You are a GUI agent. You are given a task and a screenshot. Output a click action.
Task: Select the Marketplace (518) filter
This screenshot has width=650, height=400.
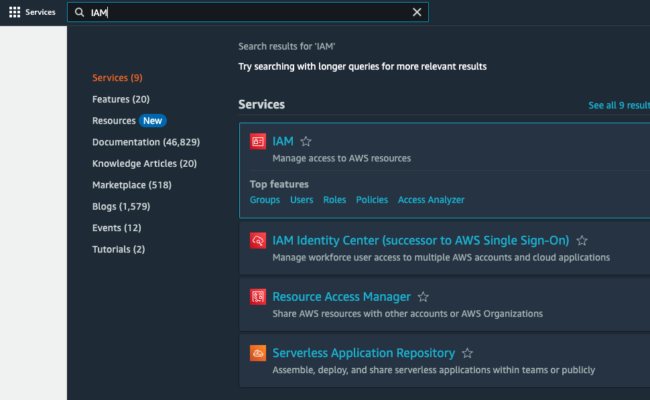[x=132, y=185]
